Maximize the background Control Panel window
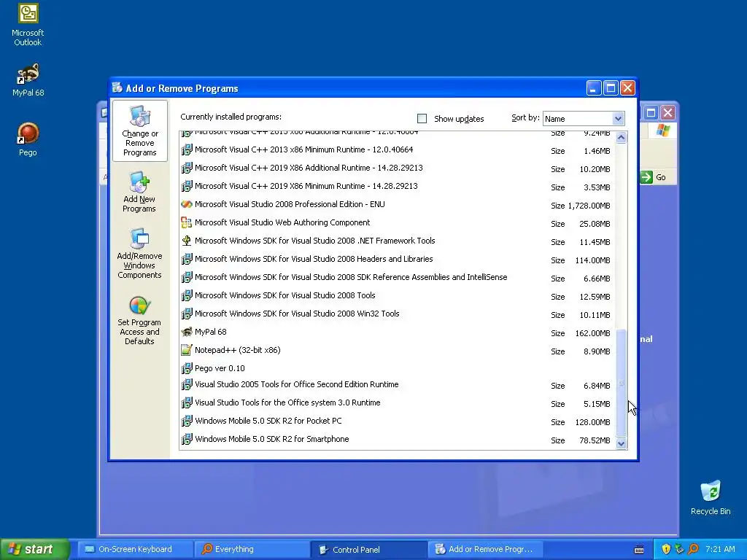747x560 pixels. click(x=651, y=113)
